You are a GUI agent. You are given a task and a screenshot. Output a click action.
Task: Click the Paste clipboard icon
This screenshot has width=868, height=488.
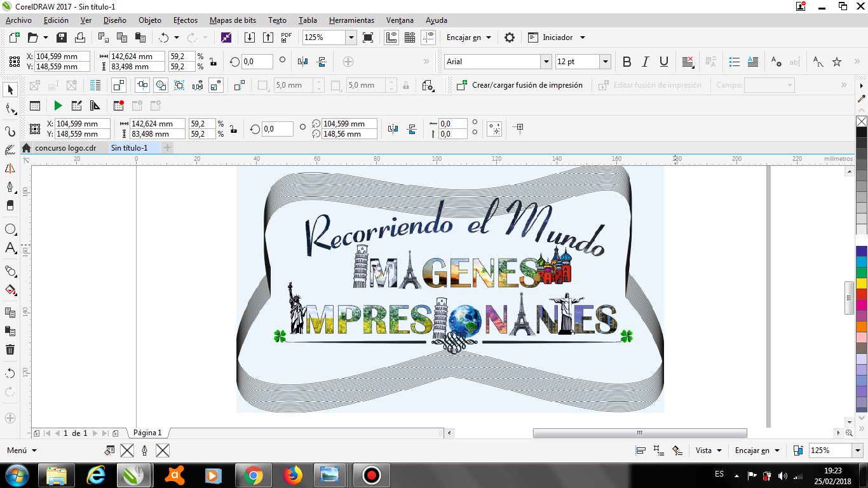point(141,37)
